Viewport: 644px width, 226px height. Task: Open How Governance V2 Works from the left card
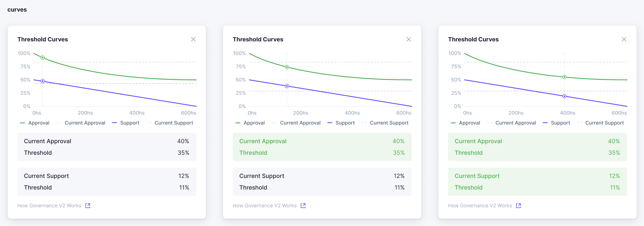tap(49, 205)
